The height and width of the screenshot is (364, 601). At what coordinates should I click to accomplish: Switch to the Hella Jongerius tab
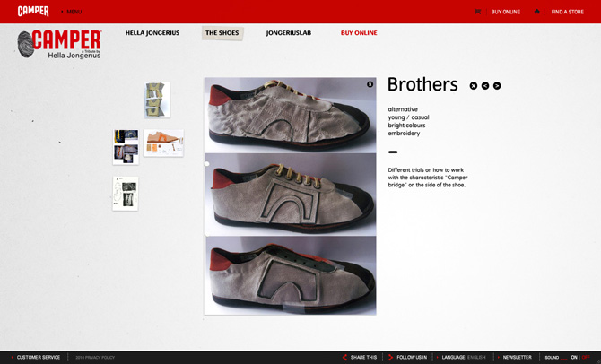[152, 33]
